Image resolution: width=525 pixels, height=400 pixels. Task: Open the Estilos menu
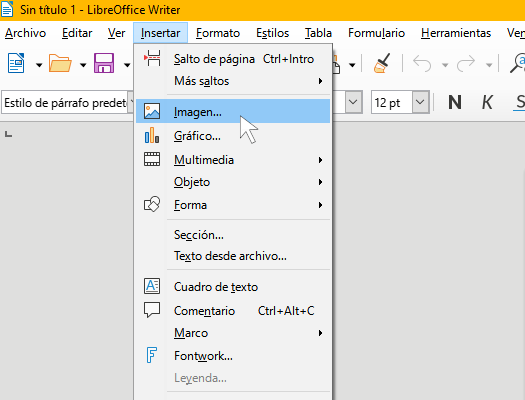tap(273, 33)
